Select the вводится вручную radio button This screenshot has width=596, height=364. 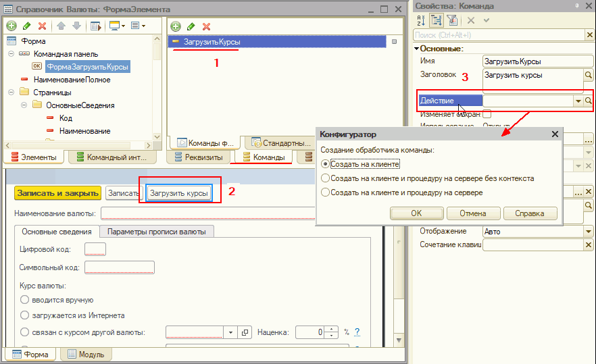point(25,299)
